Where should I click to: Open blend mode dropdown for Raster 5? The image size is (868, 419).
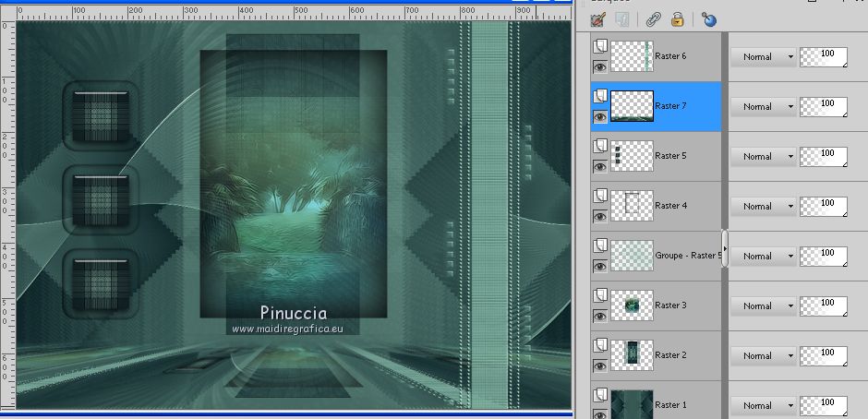[764, 156]
